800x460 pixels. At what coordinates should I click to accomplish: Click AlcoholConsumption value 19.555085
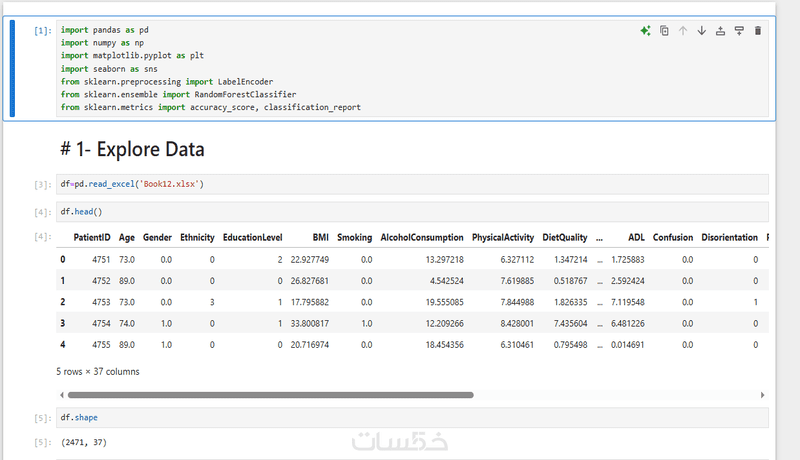coord(445,302)
